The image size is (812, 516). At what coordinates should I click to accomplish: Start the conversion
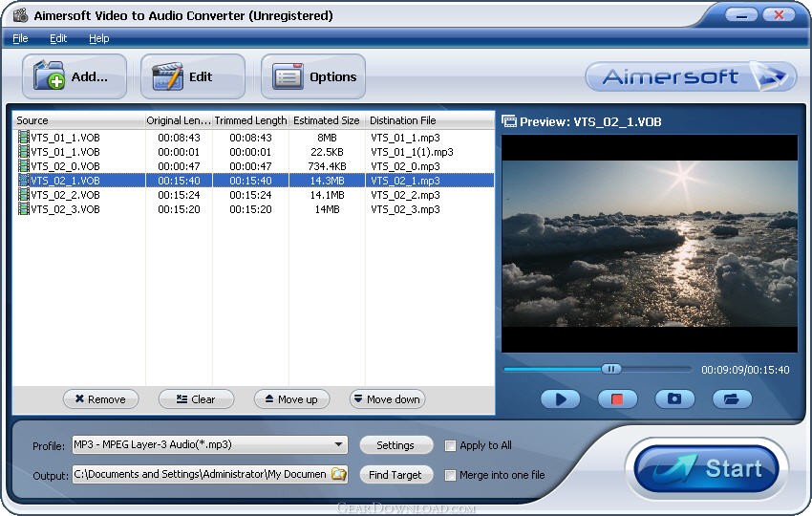[707, 469]
